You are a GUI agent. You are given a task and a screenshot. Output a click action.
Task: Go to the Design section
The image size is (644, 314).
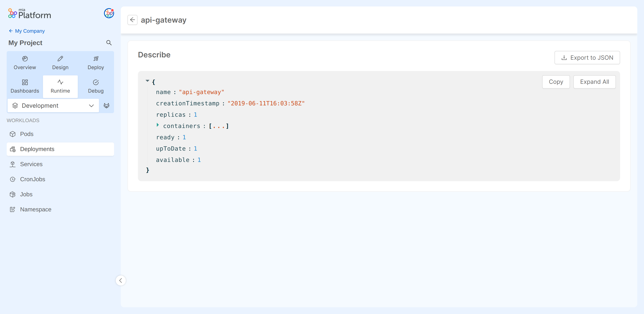coord(60,63)
